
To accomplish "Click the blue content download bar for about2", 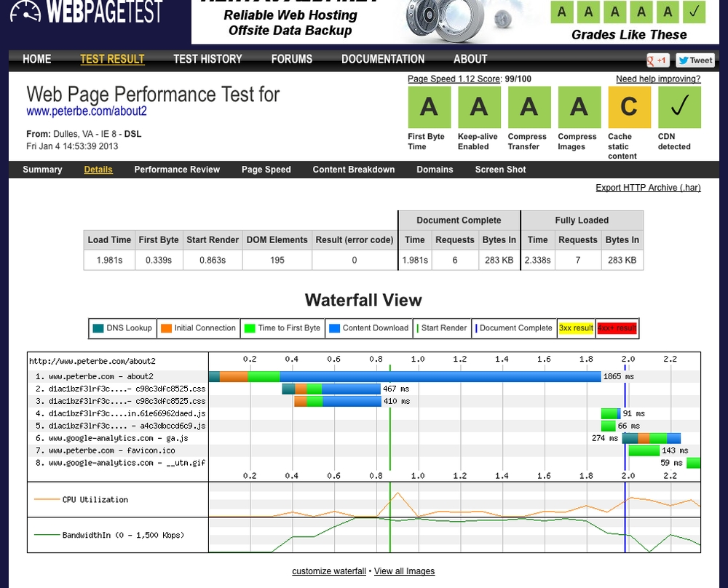I will tap(440, 376).
